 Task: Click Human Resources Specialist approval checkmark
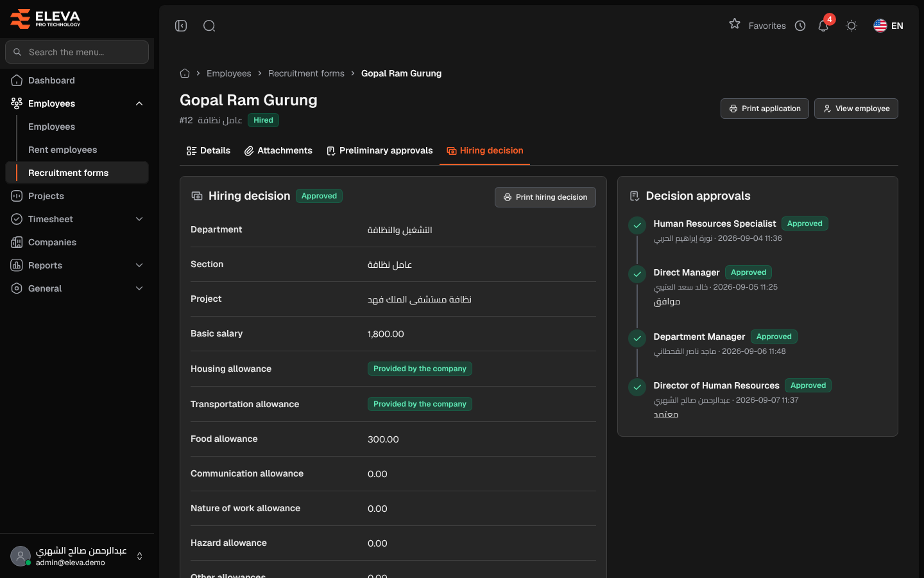click(637, 225)
